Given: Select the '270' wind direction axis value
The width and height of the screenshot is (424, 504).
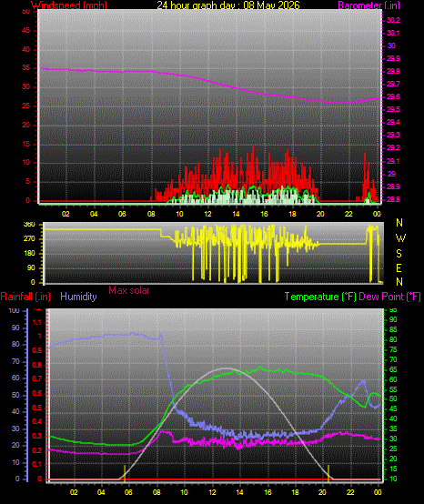Looking at the screenshot, I should point(29,239).
